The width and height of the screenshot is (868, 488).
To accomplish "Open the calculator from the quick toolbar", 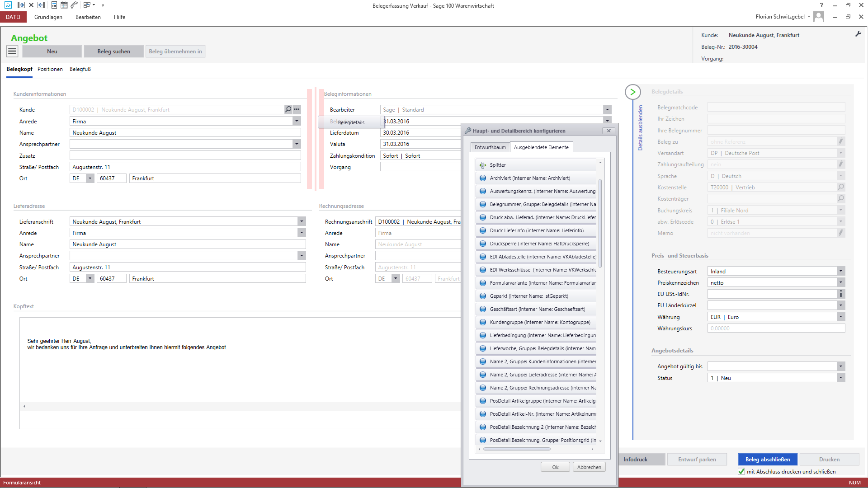I will 54,5.
